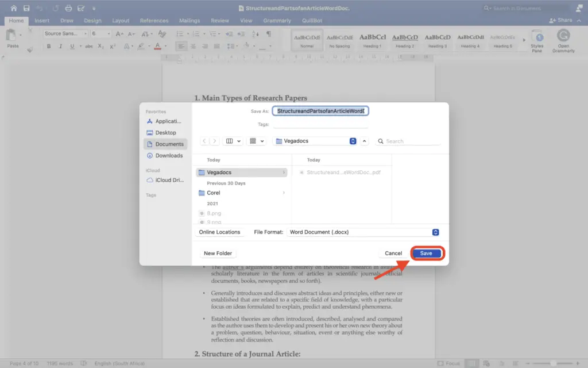588x368 pixels.
Task: Apply the Heading 1 style
Action: pos(372,40)
